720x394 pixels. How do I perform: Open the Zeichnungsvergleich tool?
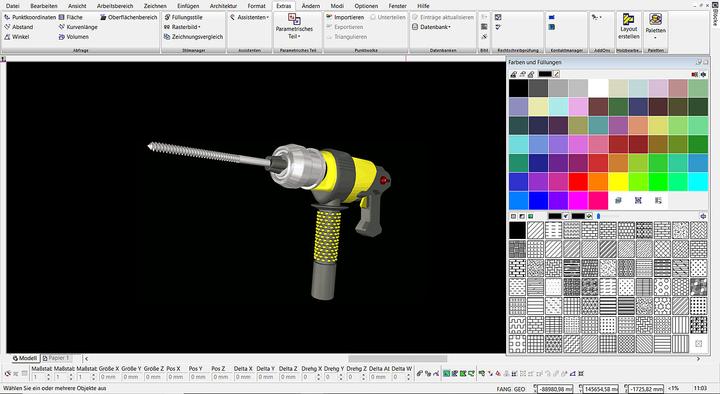pos(193,37)
